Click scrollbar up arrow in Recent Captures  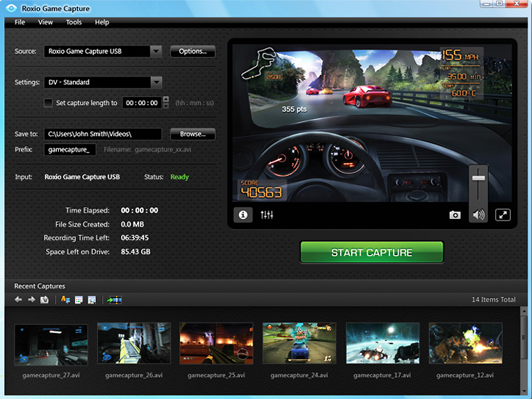(524, 310)
